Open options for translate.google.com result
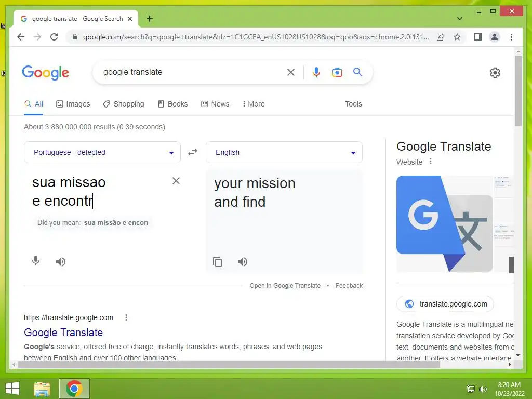 pos(126,317)
